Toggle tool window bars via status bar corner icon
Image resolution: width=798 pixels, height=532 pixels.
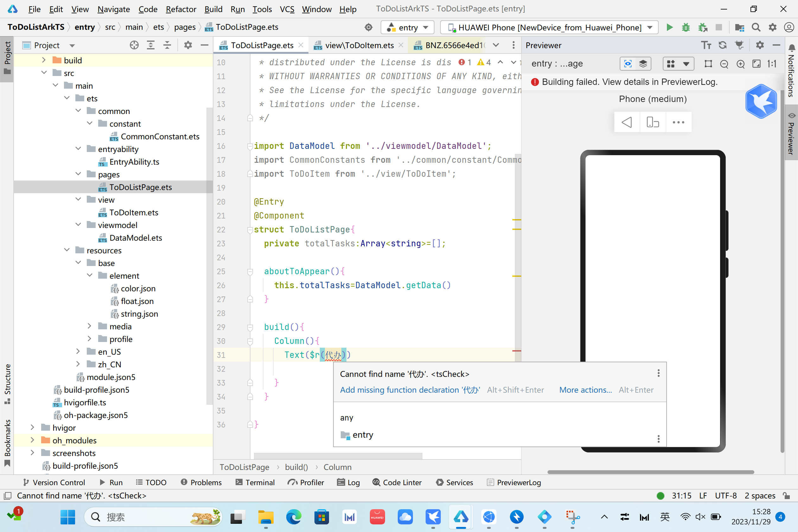coord(8,496)
